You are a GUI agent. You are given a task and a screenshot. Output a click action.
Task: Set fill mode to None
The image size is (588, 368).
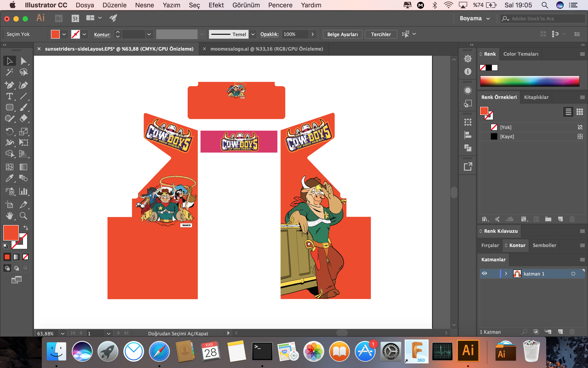pyautogui.click(x=25, y=257)
